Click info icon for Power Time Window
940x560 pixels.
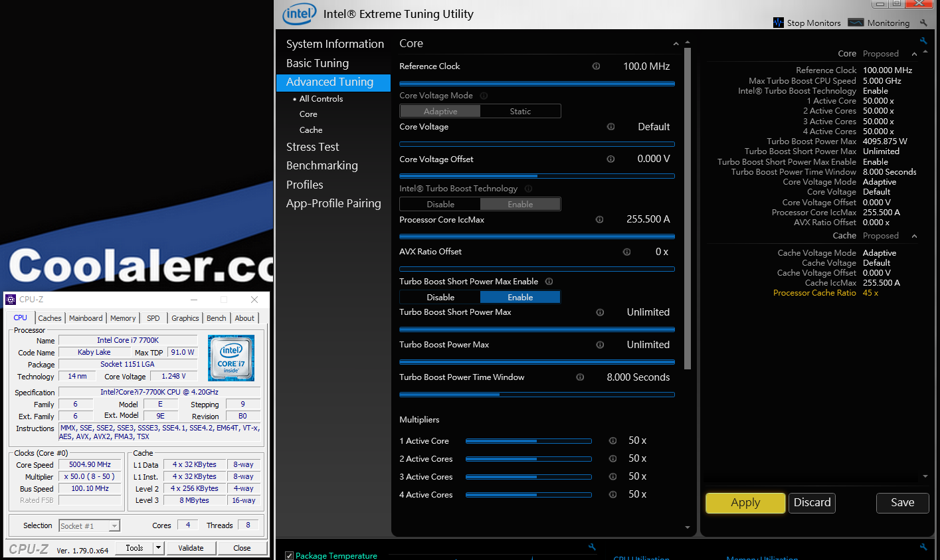[x=580, y=377]
